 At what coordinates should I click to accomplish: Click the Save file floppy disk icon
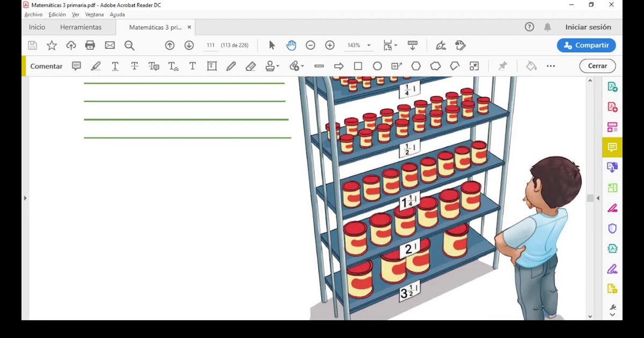pos(33,46)
